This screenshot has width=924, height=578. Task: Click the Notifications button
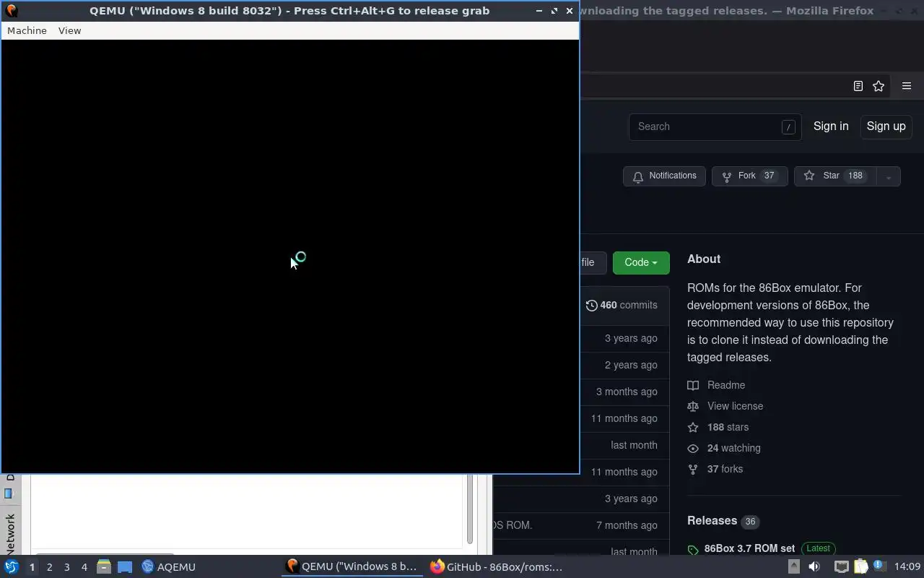coord(664,176)
